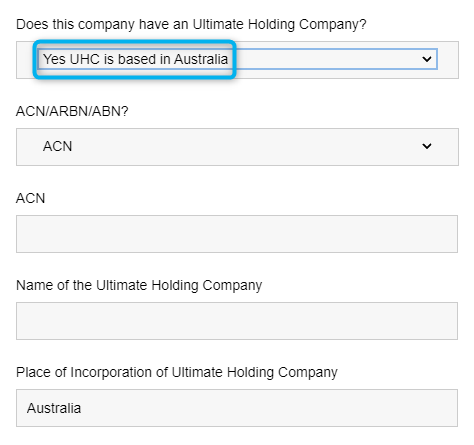
Task: Click the 'ACN' label above the empty field
Action: [30, 198]
